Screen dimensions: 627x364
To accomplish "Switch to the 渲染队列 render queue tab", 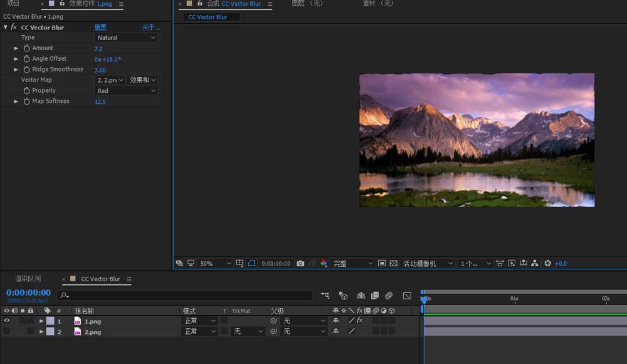I will (x=28, y=279).
